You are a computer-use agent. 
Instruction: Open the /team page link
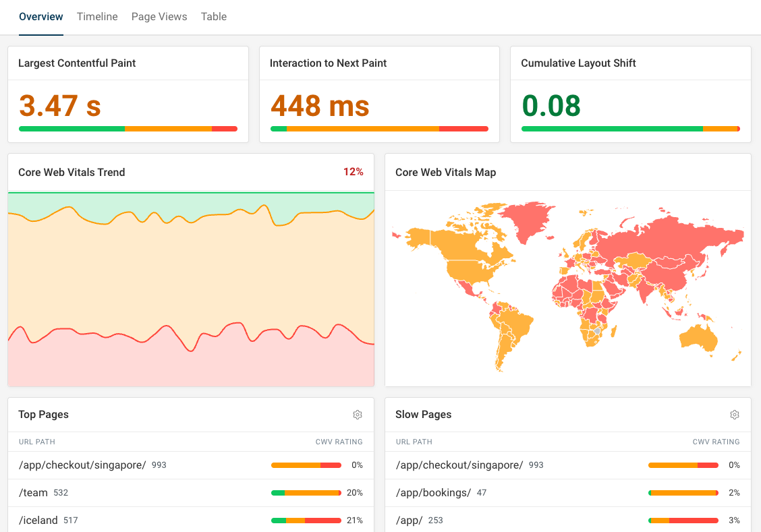[33, 492]
